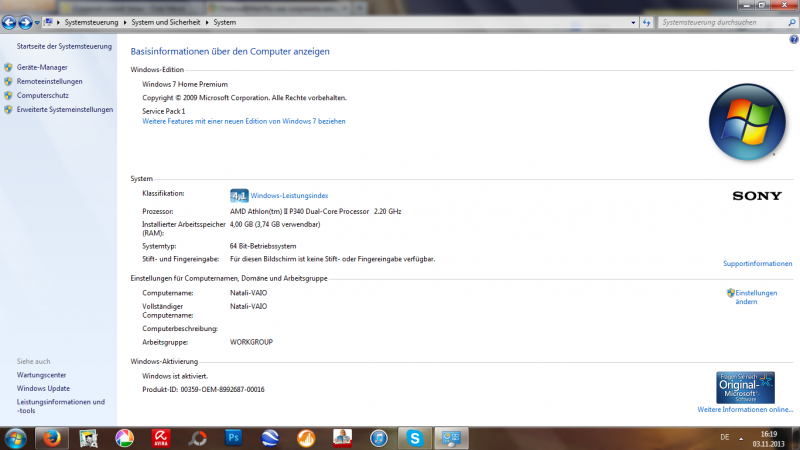Screen dimensions: 800x450
Task: Open Windows Update link
Action: click(43, 389)
